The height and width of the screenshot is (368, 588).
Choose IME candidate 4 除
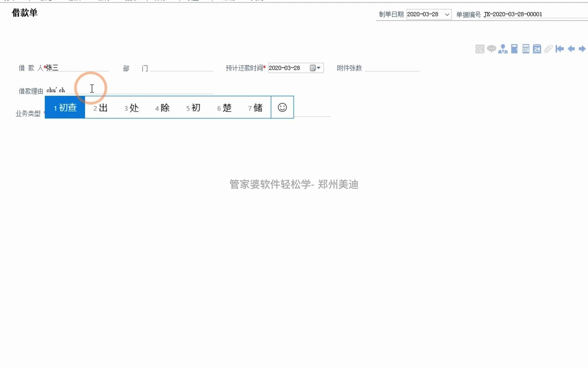click(x=162, y=108)
